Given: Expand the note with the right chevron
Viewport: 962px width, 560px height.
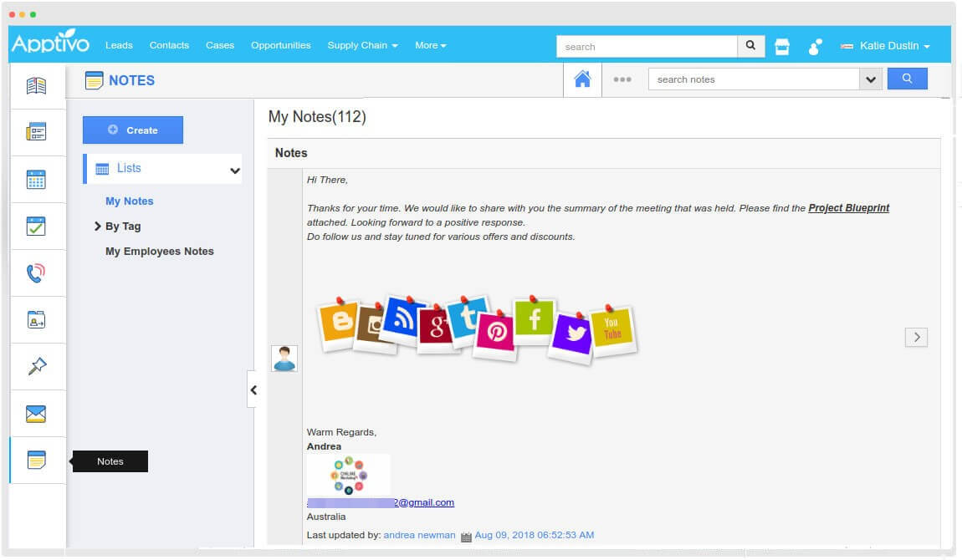Looking at the screenshot, I should [917, 337].
